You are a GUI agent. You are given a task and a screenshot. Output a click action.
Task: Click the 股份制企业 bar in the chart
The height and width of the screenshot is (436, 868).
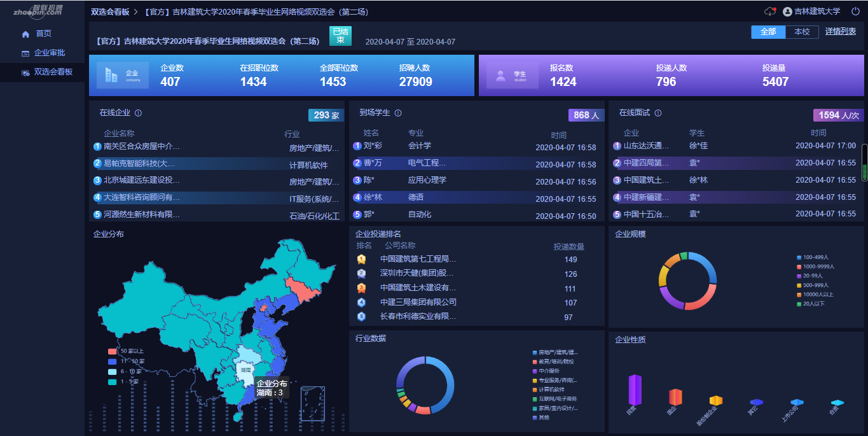[716, 400]
